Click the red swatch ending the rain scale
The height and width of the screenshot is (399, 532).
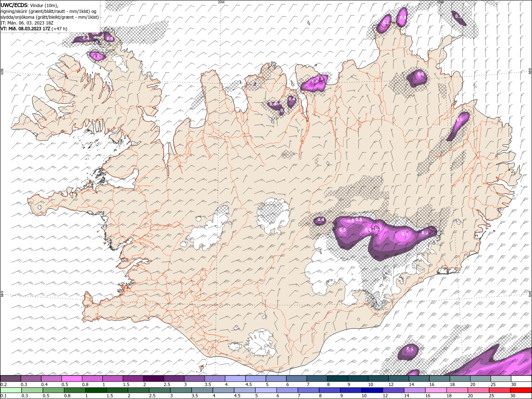click(521, 391)
